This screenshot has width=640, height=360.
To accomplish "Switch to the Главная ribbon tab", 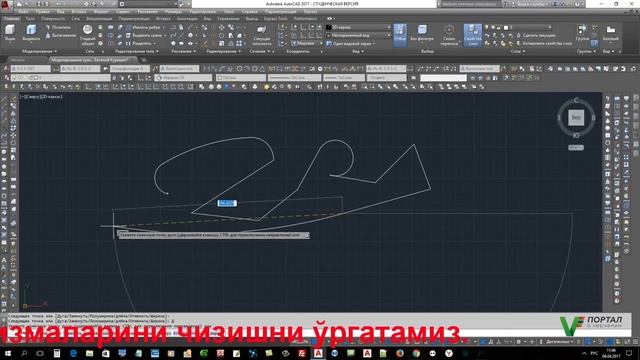I will [11, 19].
